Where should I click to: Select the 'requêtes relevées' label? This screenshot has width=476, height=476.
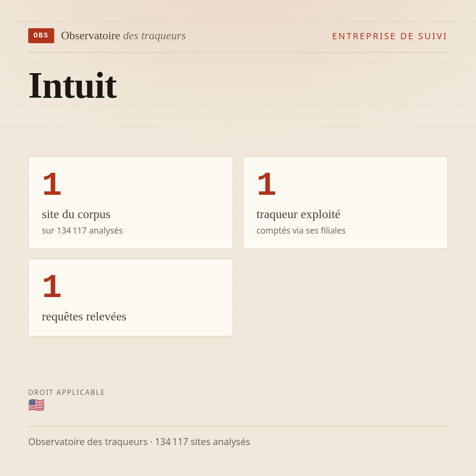84,316
